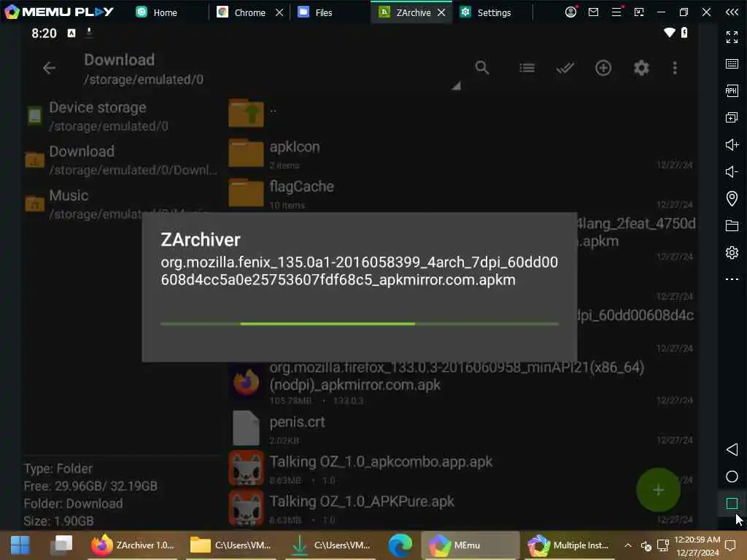
Task: Close the ZArchive tab
Action: (x=441, y=12)
